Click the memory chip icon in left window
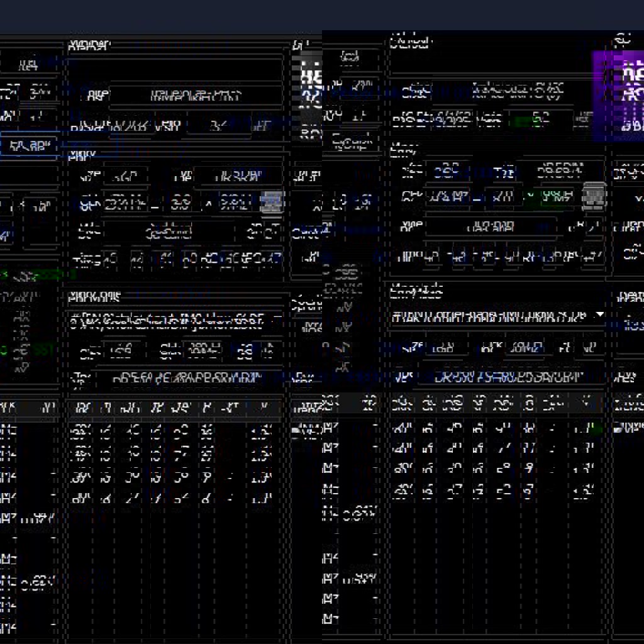The height and width of the screenshot is (644, 644). (x=272, y=202)
